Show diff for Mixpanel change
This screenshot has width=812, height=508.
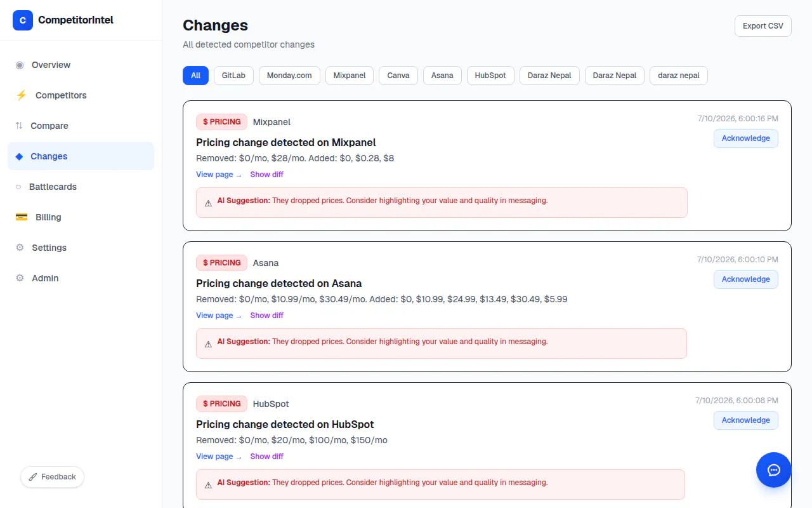click(x=267, y=175)
